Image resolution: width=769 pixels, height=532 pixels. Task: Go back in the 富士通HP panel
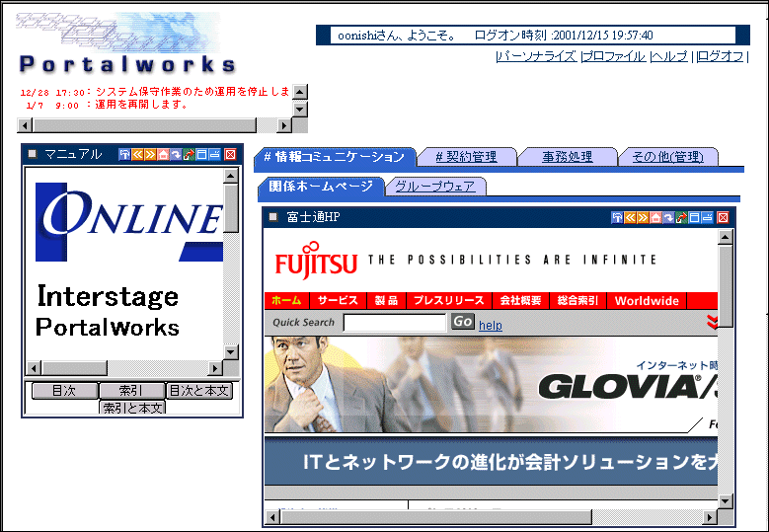coord(630,218)
